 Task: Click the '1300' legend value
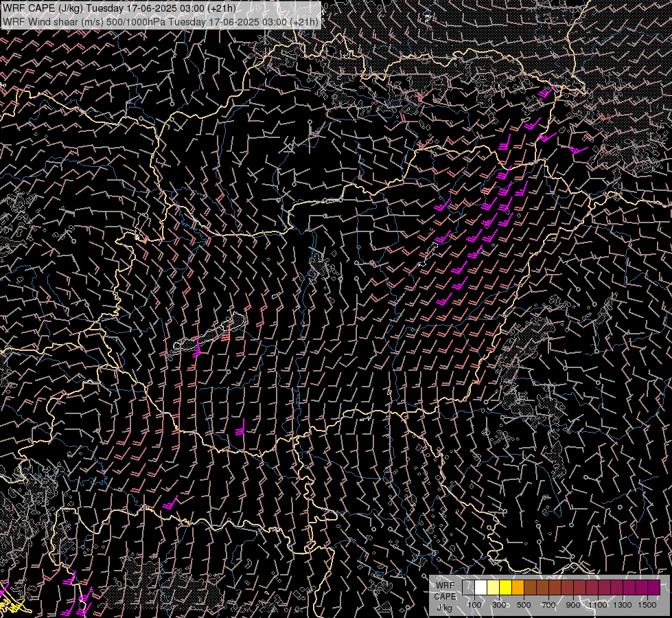pos(623,605)
